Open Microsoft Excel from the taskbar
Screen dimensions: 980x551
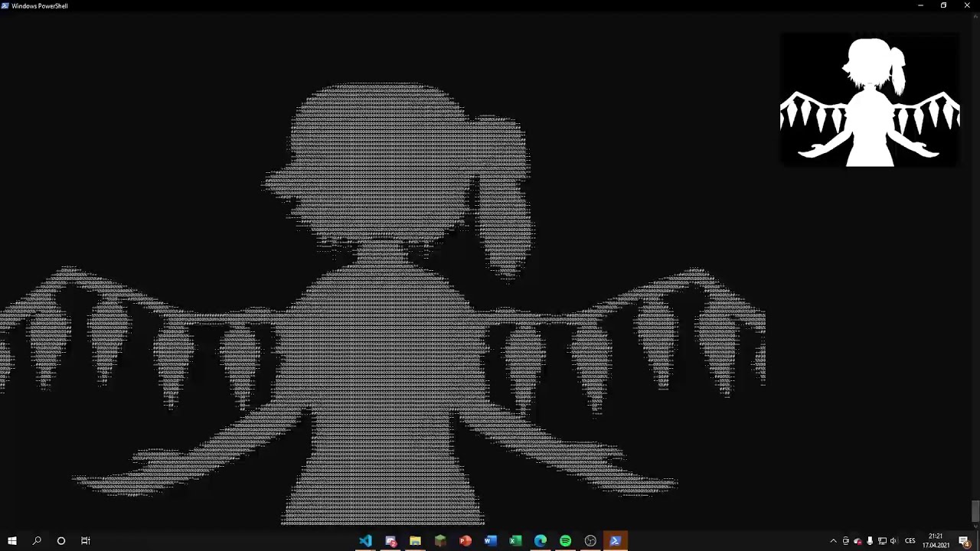click(515, 541)
